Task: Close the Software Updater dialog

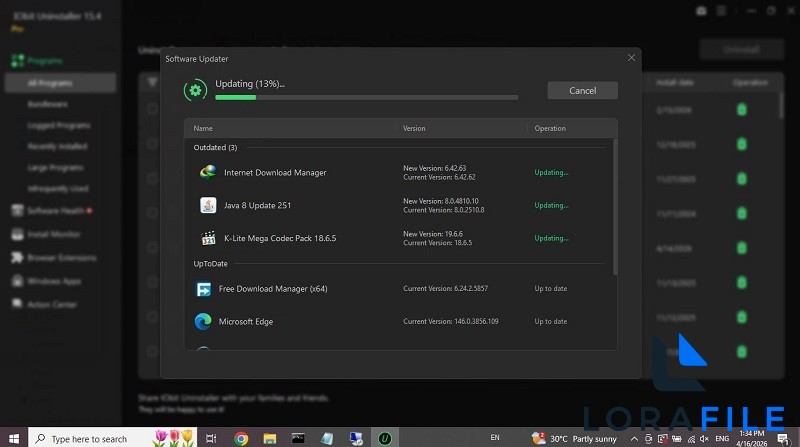Action: (x=631, y=58)
